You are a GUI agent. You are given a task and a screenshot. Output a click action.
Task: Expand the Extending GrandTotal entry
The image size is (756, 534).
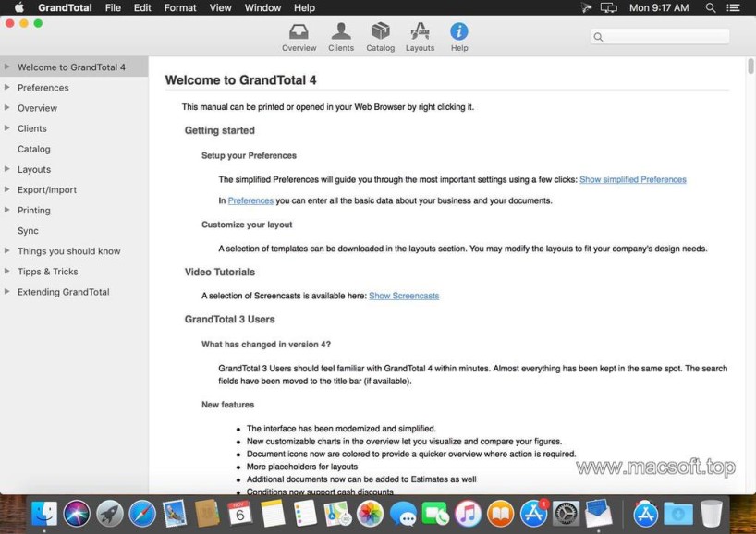7,291
